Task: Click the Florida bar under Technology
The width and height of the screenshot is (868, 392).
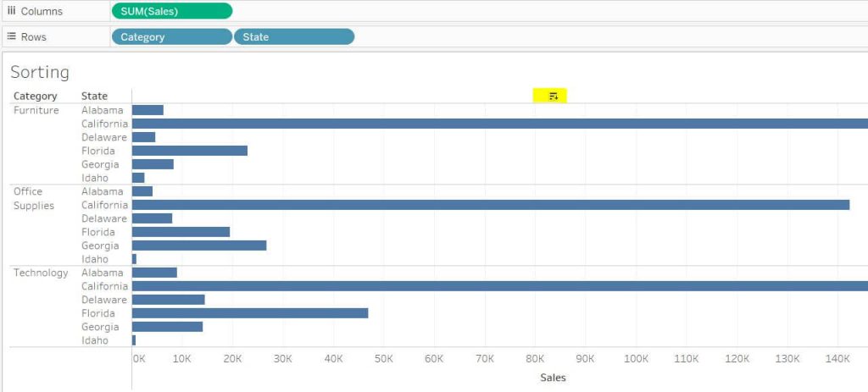Action: [250, 313]
